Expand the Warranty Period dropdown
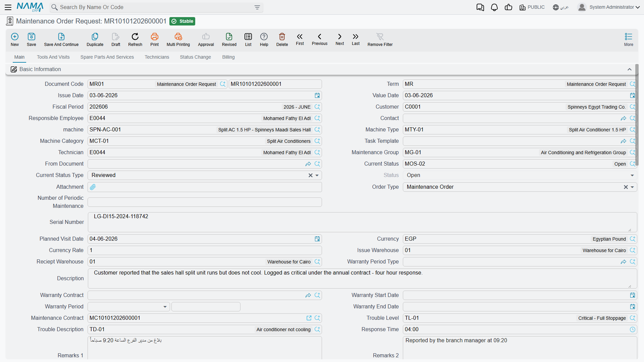The height and width of the screenshot is (362, 644). pos(165,307)
